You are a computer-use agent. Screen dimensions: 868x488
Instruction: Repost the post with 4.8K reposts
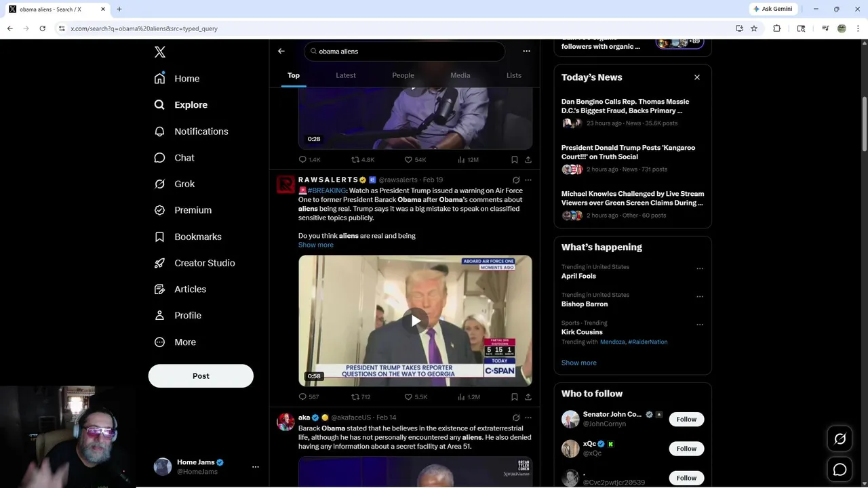click(x=362, y=160)
